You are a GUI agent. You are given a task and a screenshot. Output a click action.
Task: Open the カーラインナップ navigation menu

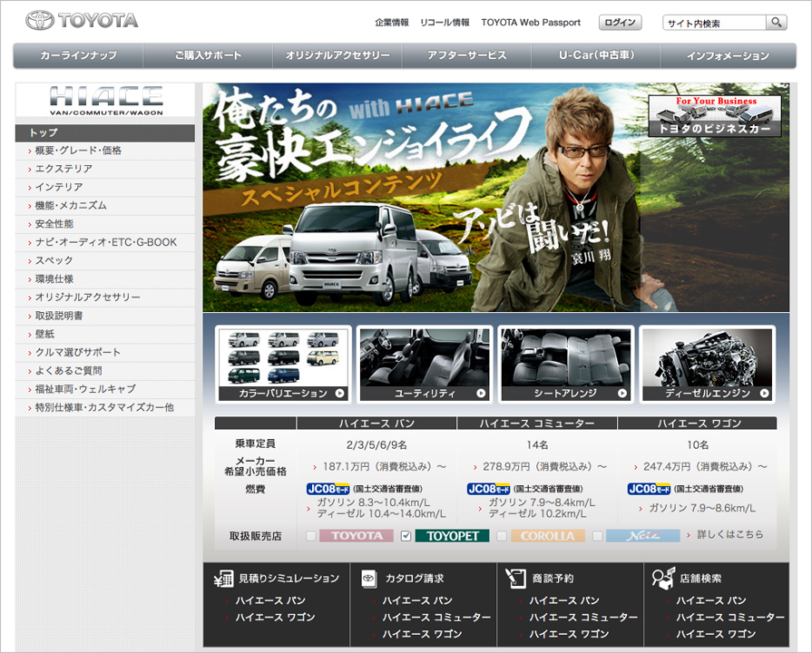pyautogui.click(x=78, y=56)
